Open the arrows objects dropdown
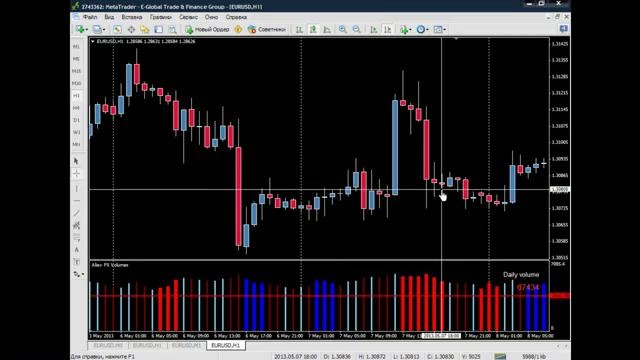This screenshot has width=640, height=360. [x=78, y=274]
